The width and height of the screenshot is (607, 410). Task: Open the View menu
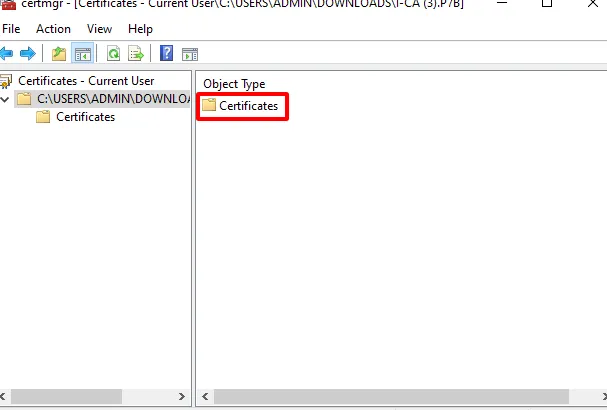click(x=99, y=29)
